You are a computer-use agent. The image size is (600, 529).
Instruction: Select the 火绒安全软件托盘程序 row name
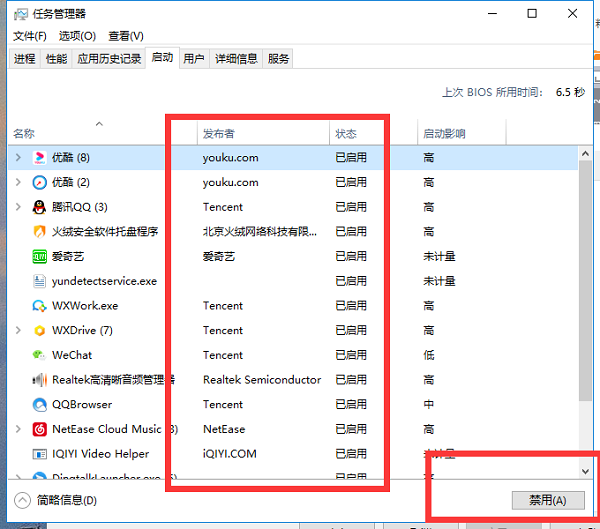click(105, 232)
